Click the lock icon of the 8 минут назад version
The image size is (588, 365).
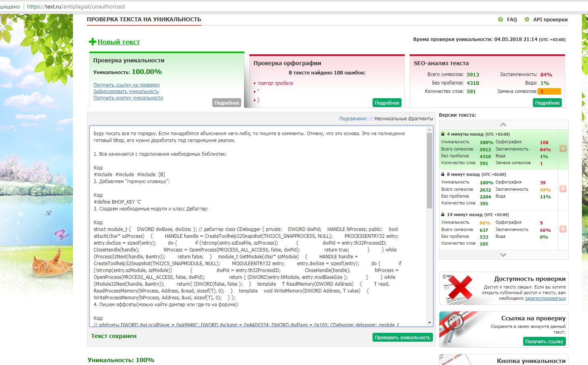click(x=443, y=174)
